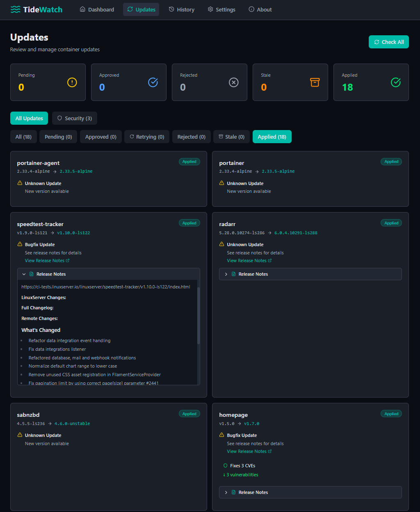Open radarr View Release Notes link
Image resolution: width=420 pixels, height=512 pixels.
249,261
